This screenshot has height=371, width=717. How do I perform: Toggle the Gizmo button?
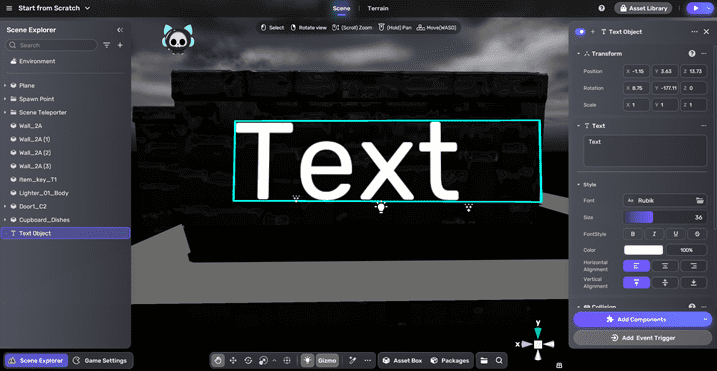[x=327, y=360]
